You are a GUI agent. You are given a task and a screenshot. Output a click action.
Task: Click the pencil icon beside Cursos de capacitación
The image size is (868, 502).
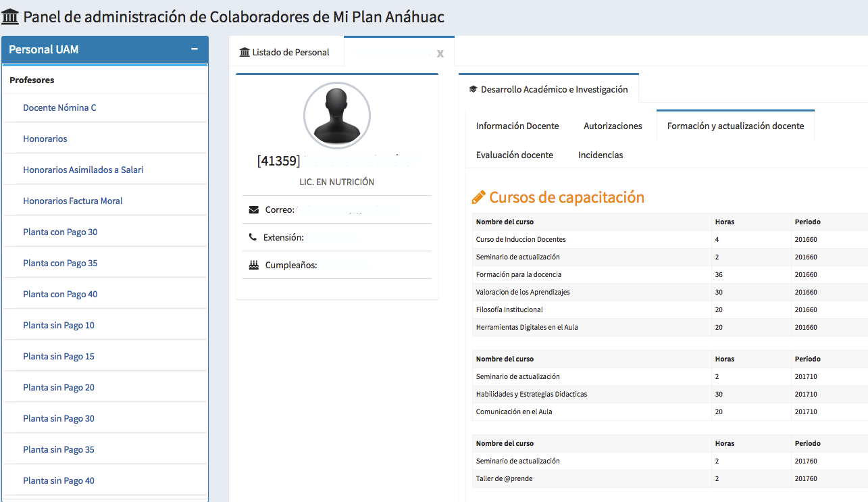479,197
